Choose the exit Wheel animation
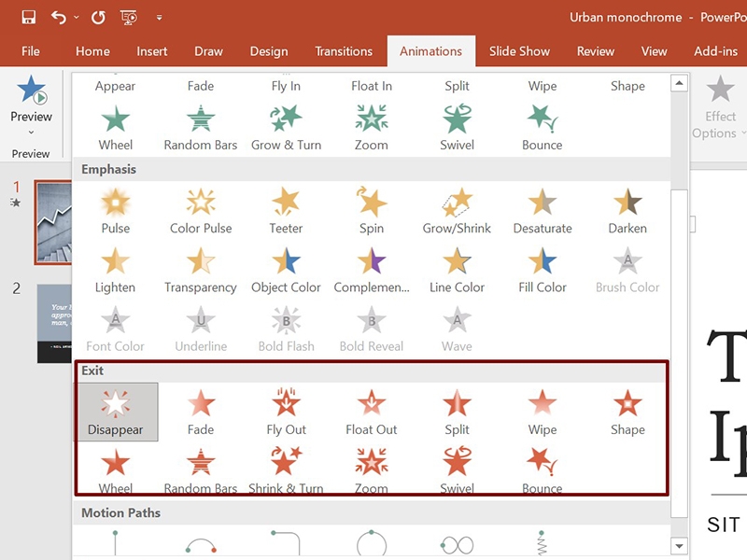Image resolution: width=747 pixels, height=560 pixels. click(115, 470)
